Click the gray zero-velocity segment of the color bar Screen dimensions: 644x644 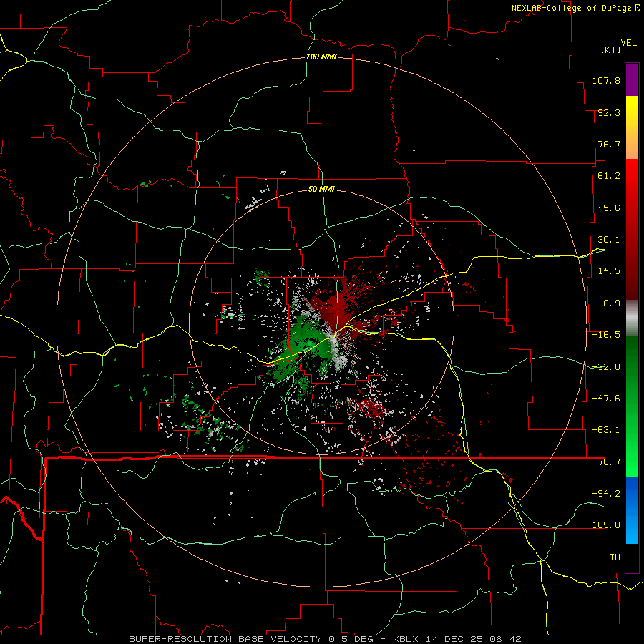tap(632, 318)
